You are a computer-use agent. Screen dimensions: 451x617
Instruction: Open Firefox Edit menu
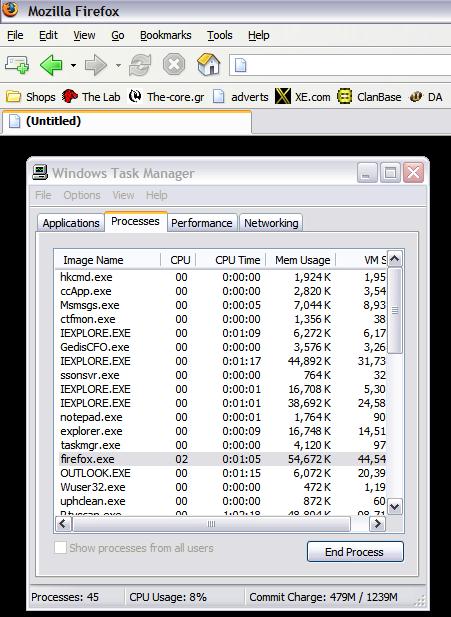coord(48,35)
